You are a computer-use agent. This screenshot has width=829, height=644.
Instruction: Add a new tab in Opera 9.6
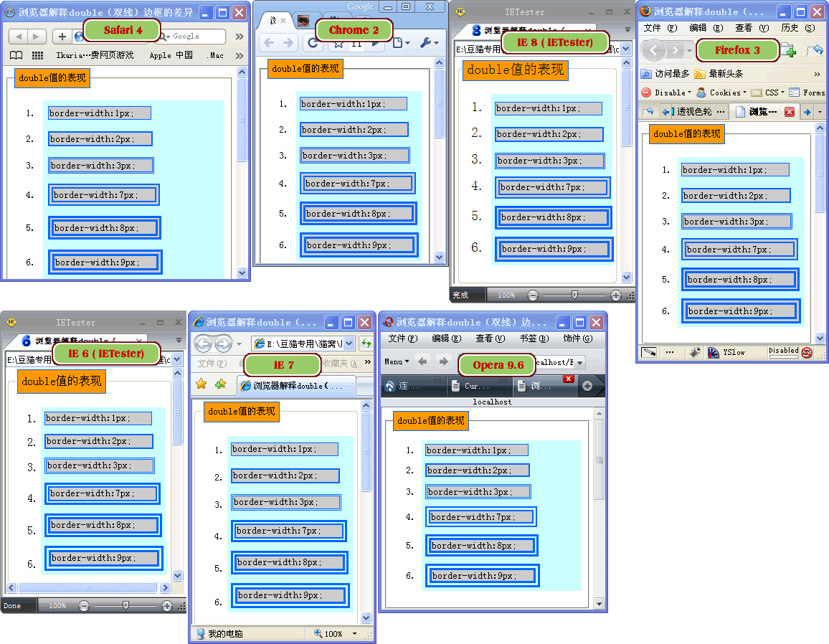pyautogui.click(x=587, y=386)
